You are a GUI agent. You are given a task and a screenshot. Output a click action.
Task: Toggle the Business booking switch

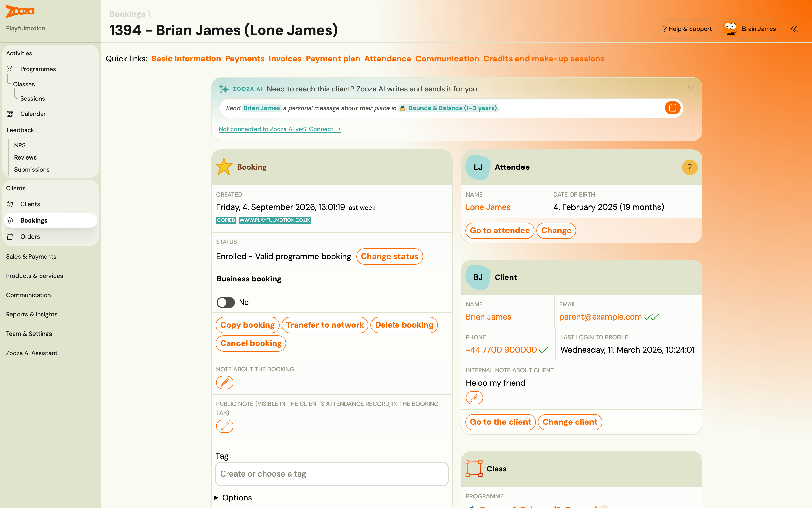point(226,302)
